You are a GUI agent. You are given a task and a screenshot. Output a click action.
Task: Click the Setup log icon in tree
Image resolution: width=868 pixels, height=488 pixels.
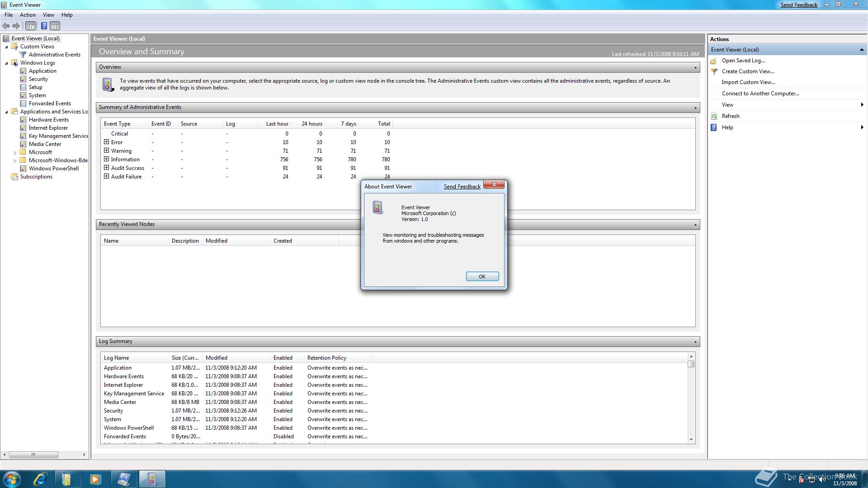tap(23, 87)
